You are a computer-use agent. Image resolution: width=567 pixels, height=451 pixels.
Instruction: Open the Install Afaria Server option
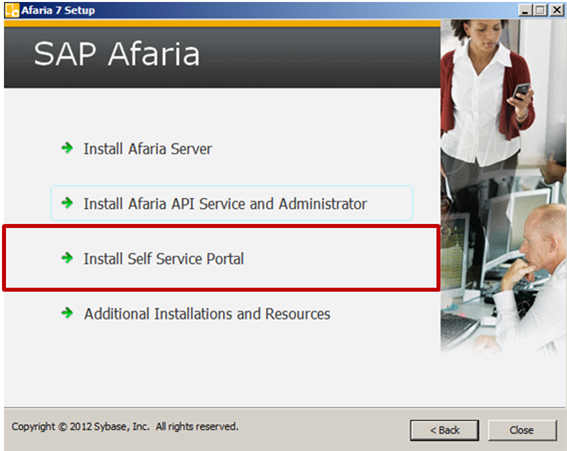click(148, 149)
